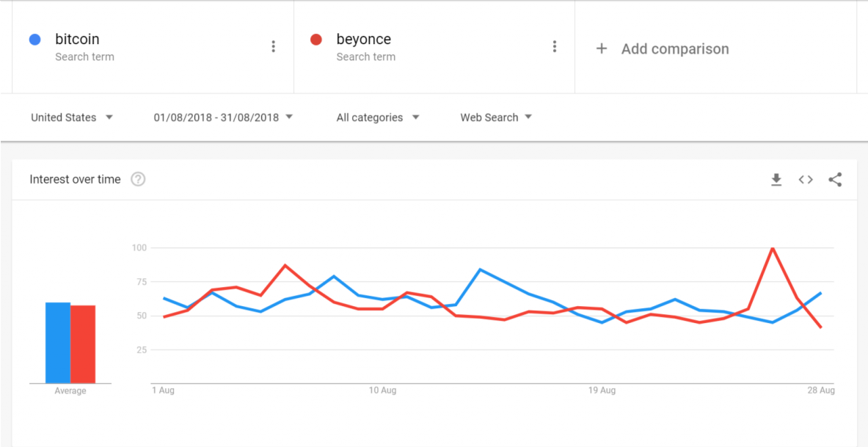The width and height of the screenshot is (868, 447).
Task: Click the blue bitcoin average bar
Action: coord(58,343)
